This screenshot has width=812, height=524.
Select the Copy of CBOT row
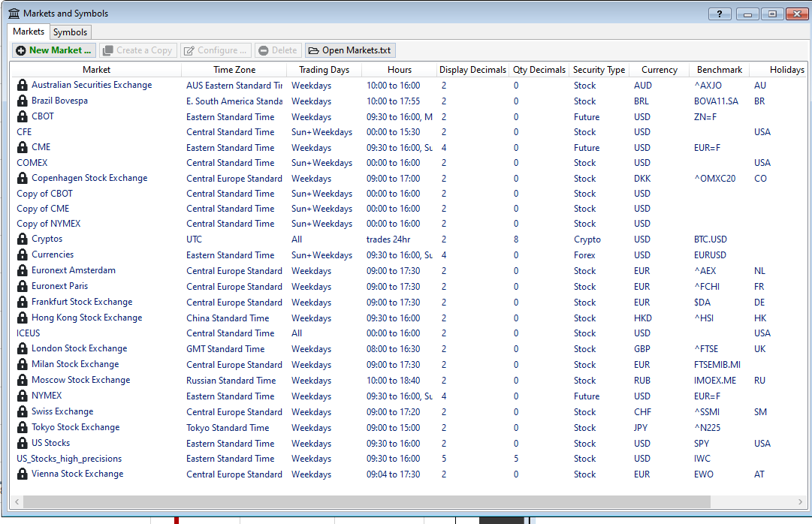click(408, 194)
